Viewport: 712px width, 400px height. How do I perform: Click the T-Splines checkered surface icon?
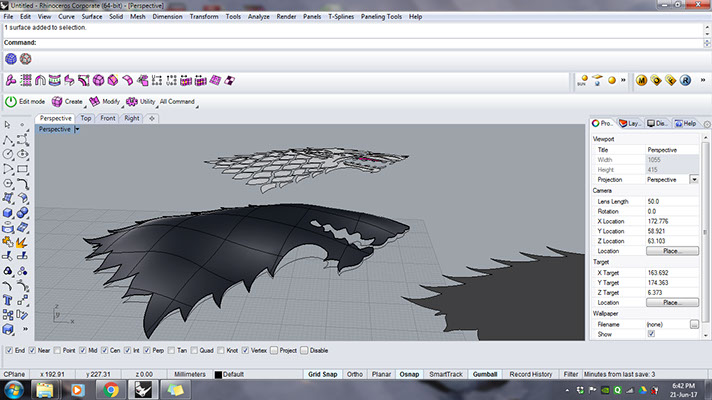pos(230,80)
